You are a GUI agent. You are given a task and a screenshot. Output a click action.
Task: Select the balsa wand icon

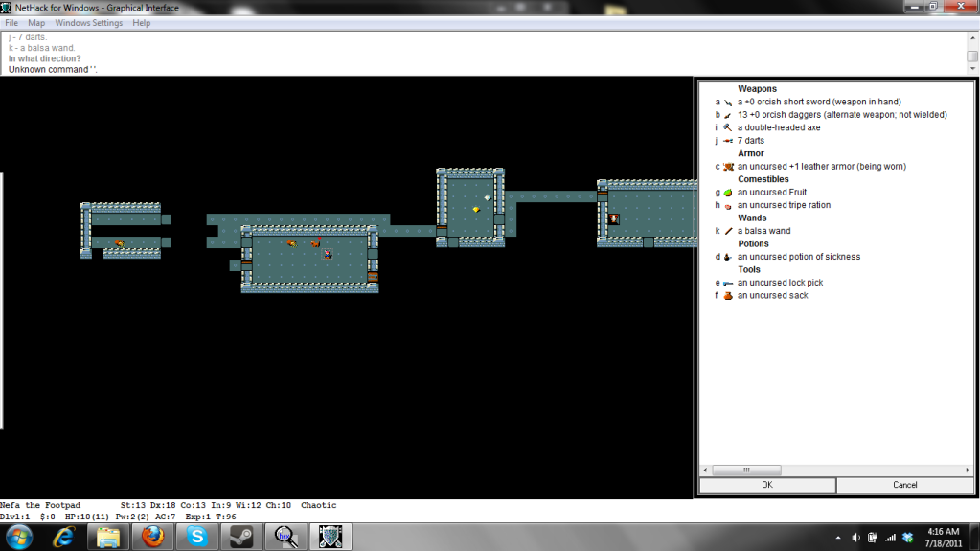pos(728,231)
